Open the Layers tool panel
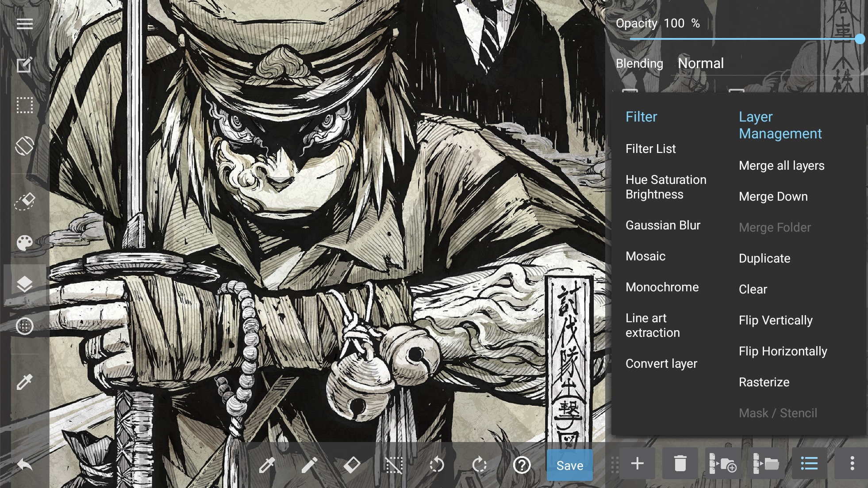This screenshot has width=868, height=488. (x=24, y=285)
